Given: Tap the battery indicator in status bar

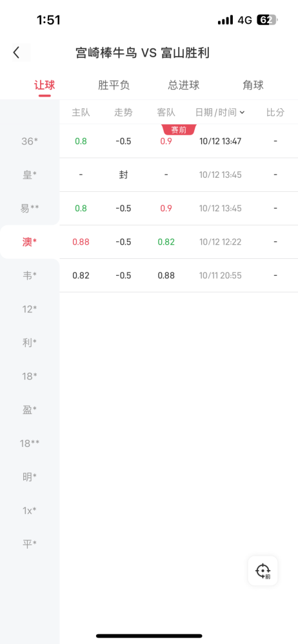Looking at the screenshot, I should (268, 20).
